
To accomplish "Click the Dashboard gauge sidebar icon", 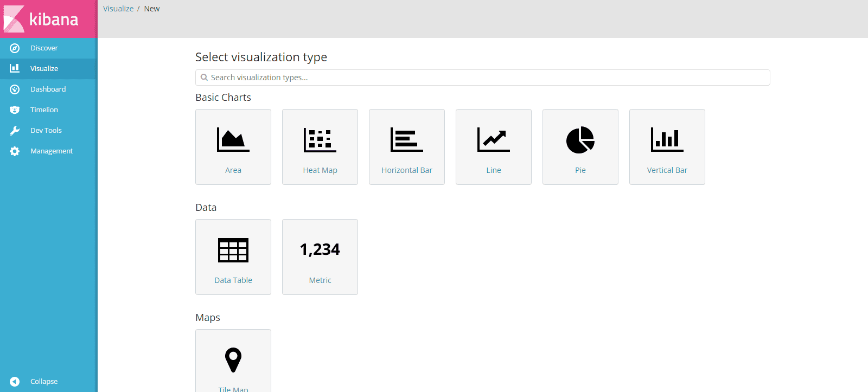I will click(x=15, y=89).
